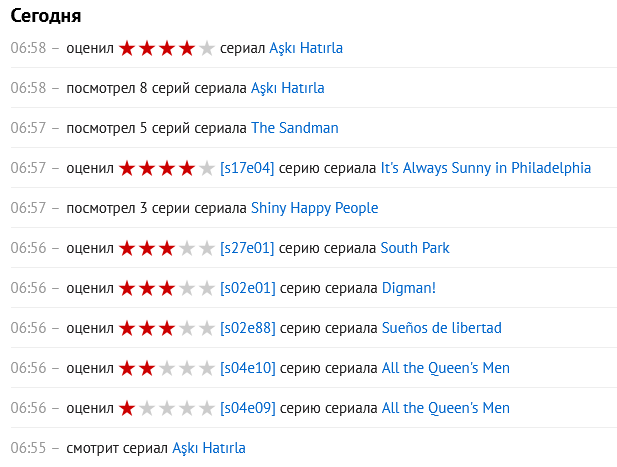
Task: Click third gray star in s04e10 rating
Action: click(x=167, y=369)
